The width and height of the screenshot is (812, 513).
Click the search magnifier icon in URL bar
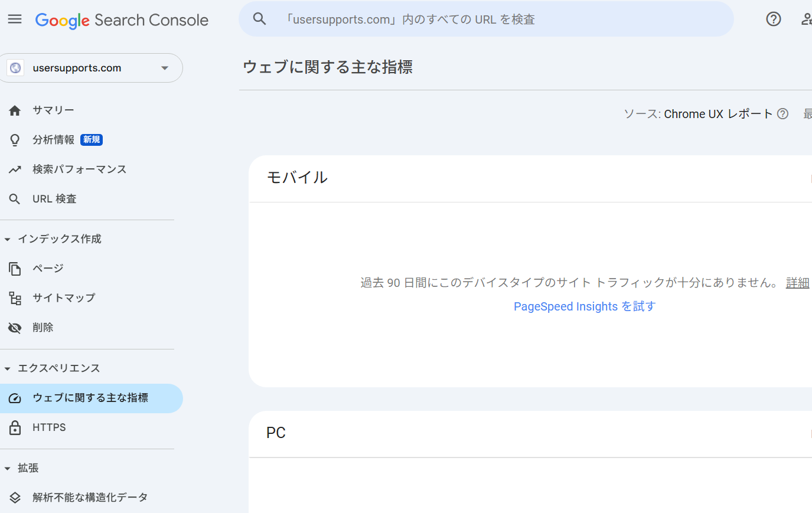[259, 19]
